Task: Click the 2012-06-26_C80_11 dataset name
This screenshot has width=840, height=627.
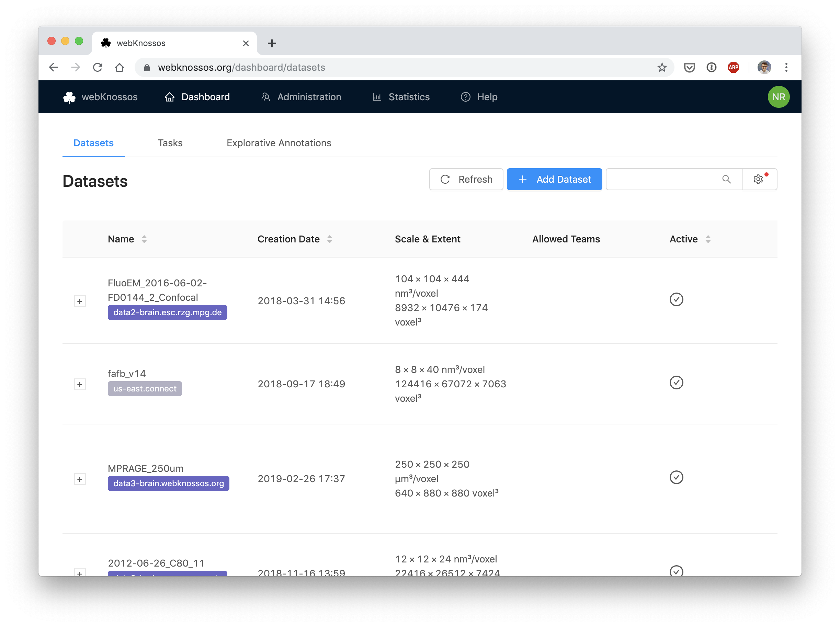Action: [x=156, y=563]
